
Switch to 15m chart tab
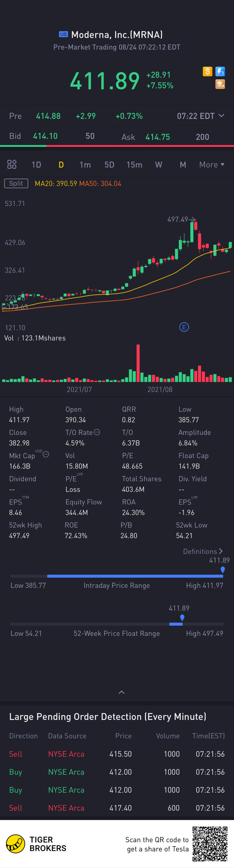(134, 165)
